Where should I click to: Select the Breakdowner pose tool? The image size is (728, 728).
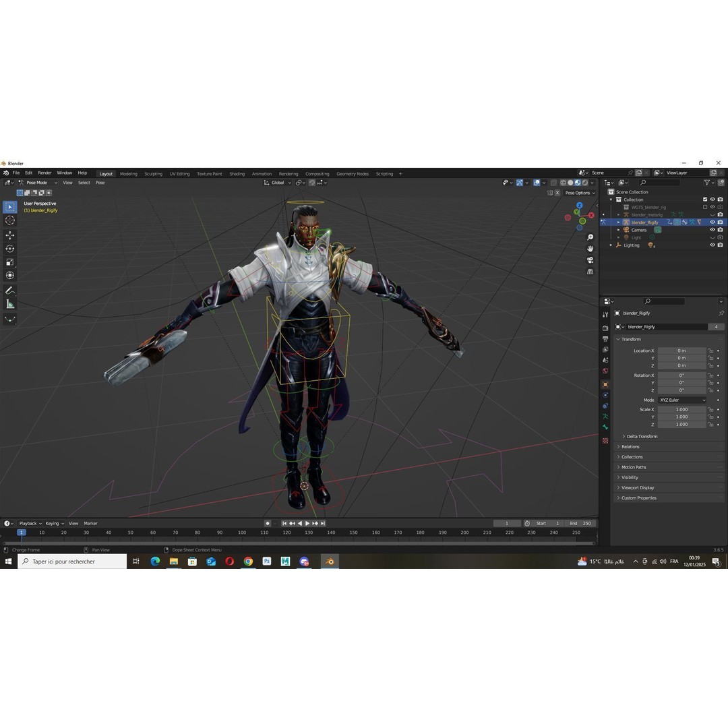pyautogui.click(x=9, y=320)
